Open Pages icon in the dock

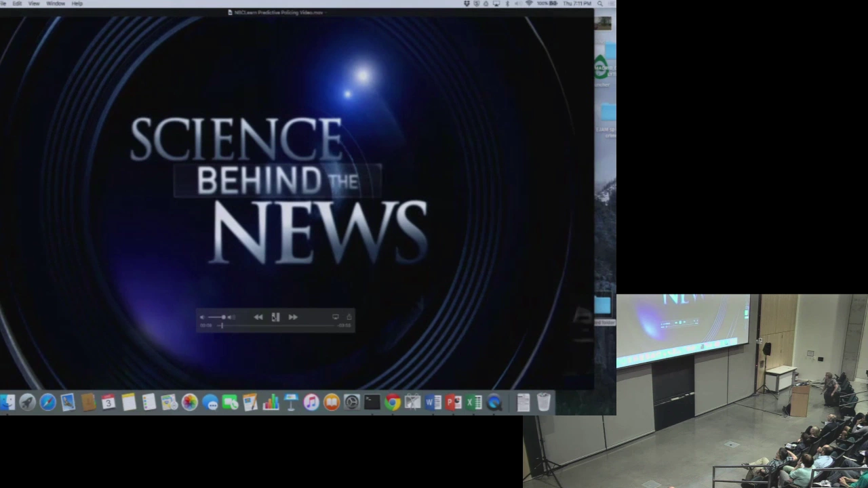coord(250,402)
